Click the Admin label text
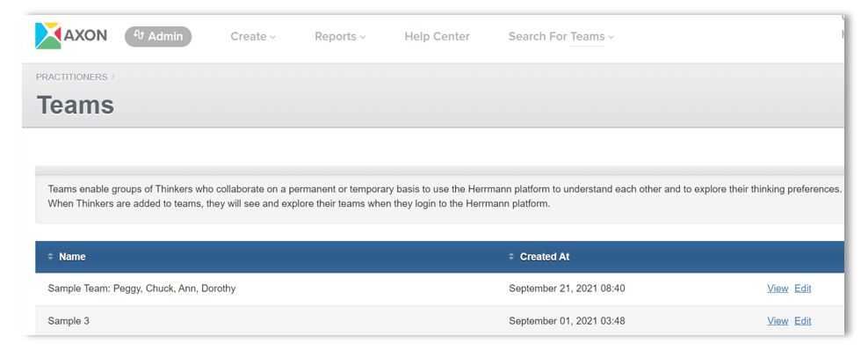The height and width of the screenshot is (358, 868). 166,37
